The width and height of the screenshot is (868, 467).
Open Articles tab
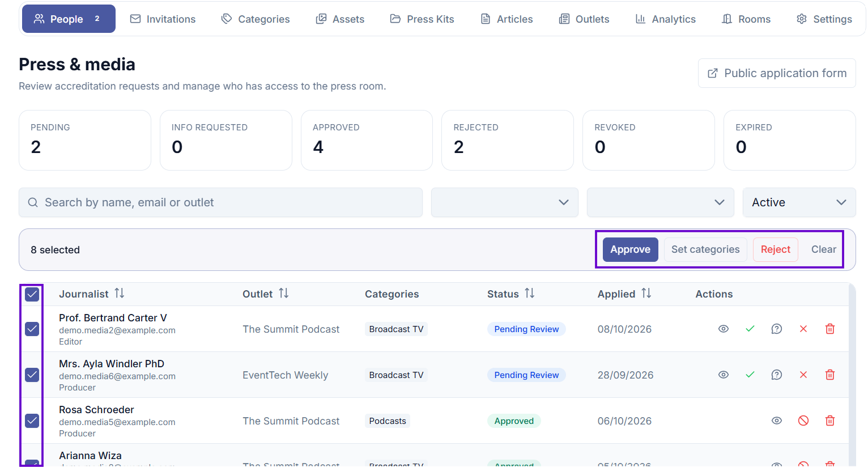(x=507, y=19)
